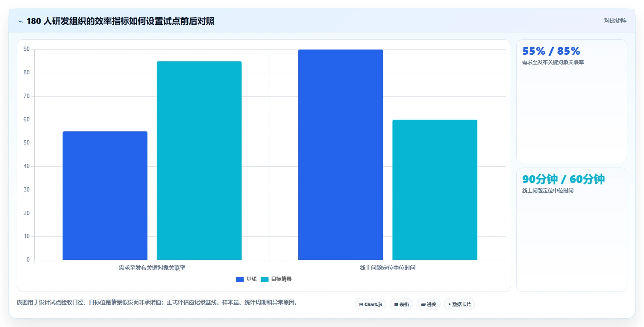Click the y-axis tick label 0

pyautogui.click(x=28, y=260)
